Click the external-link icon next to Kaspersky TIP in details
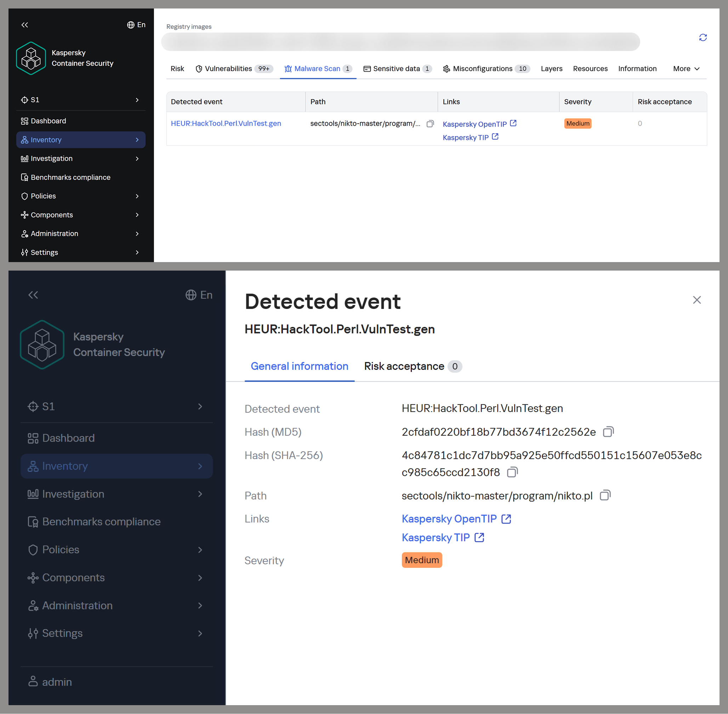728x714 pixels. 479,537
